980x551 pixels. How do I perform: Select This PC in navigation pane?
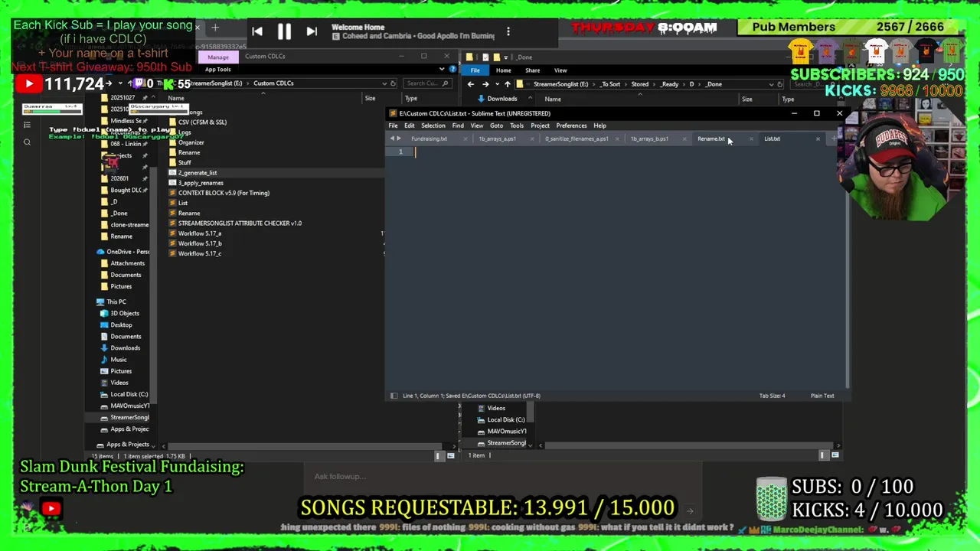pyautogui.click(x=116, y=302)
